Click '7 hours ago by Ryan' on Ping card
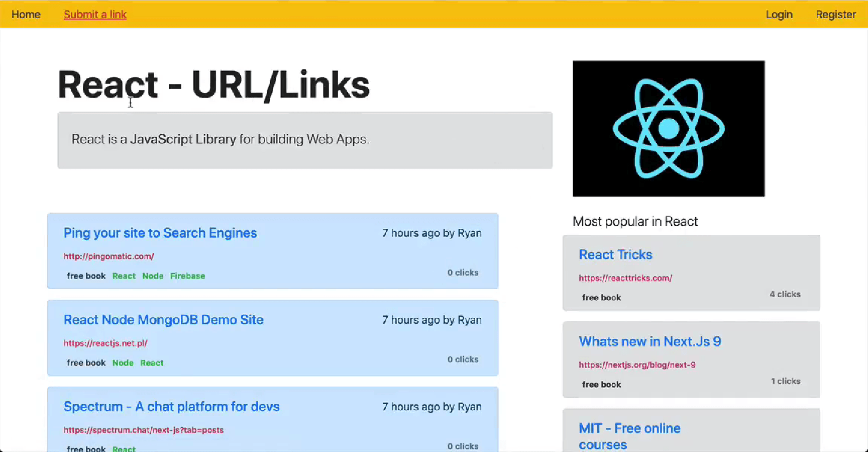The width and height of the screenshot is (868, 452). point(431,233)
